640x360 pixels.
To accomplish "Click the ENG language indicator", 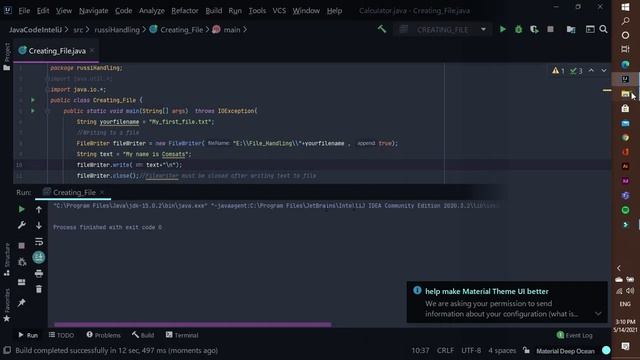I will (x=625, y=304).
